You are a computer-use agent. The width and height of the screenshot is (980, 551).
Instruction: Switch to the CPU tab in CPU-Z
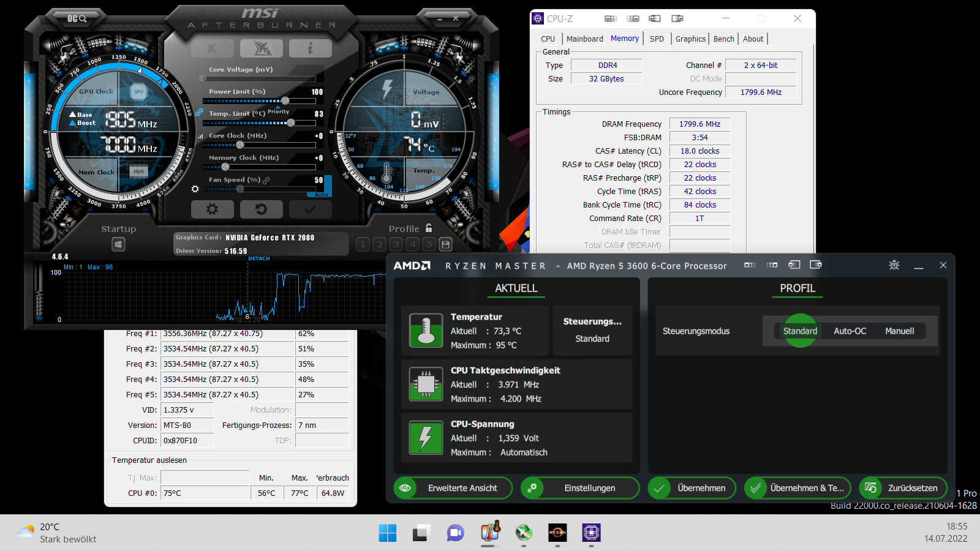pos(548,39)
